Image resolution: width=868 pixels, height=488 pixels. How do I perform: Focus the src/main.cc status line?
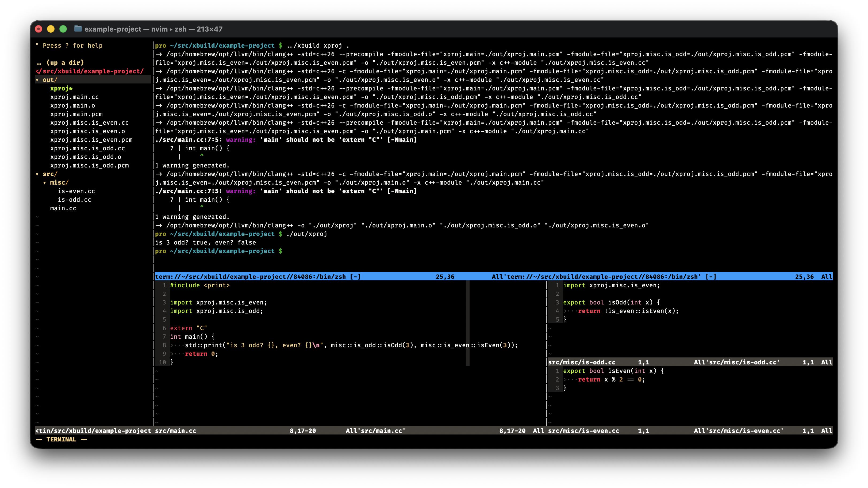point(350,431)
